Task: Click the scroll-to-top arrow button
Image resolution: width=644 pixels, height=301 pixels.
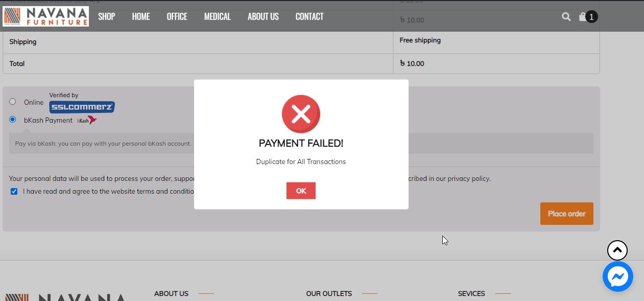Action: point(617,250)
